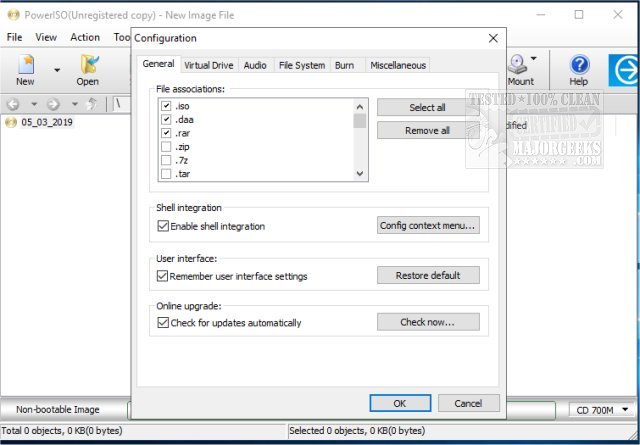Click the Cancel button
The image size is (640, 445).
point(469,403)
